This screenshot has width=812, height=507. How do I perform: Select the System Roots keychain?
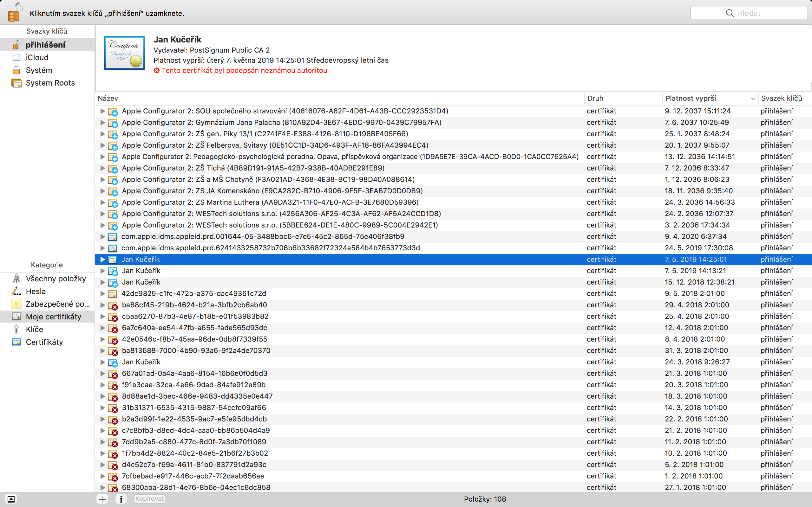pos(50,83)
